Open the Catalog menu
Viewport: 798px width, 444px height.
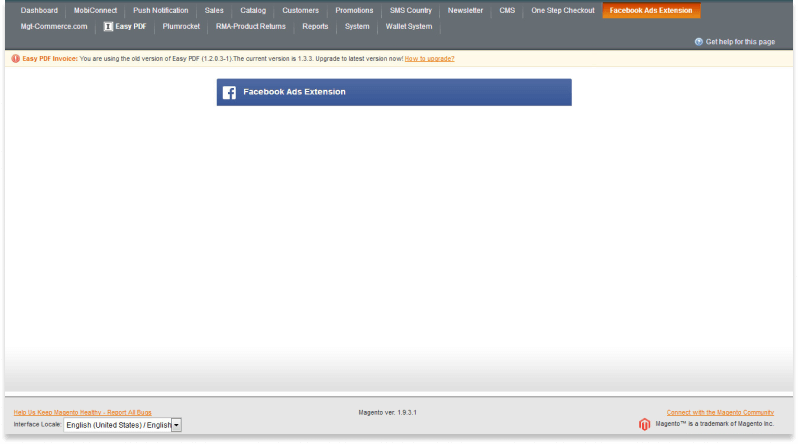[x=253, y=10]
